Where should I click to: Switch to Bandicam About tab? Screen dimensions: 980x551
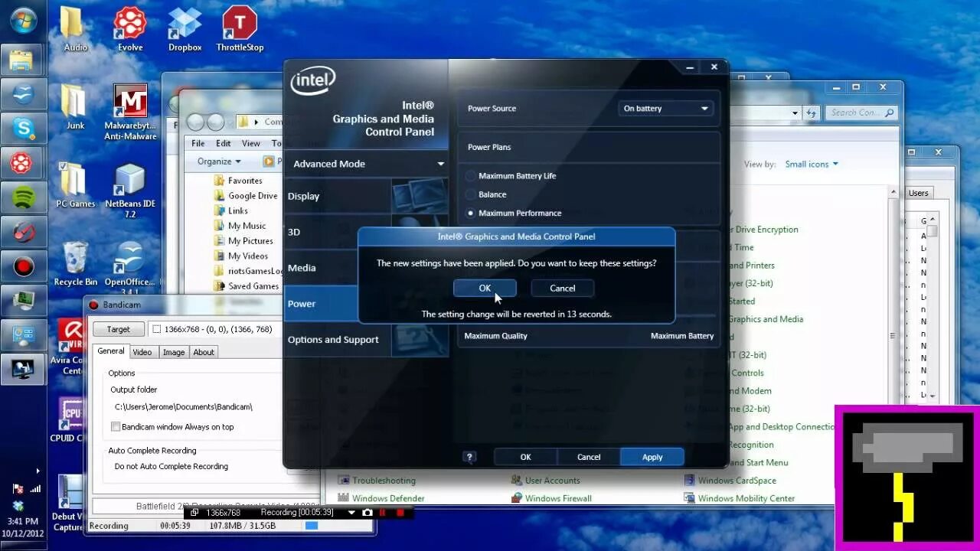[x=204, y=352]
